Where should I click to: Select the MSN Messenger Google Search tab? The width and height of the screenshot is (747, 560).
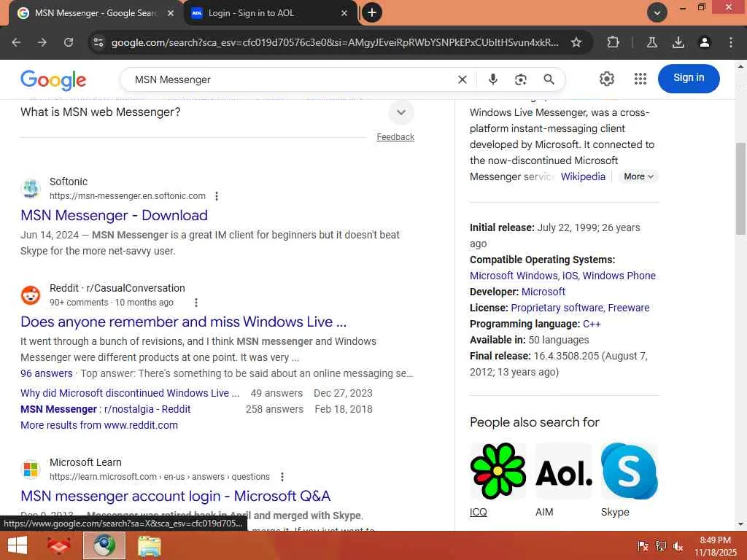96,13
